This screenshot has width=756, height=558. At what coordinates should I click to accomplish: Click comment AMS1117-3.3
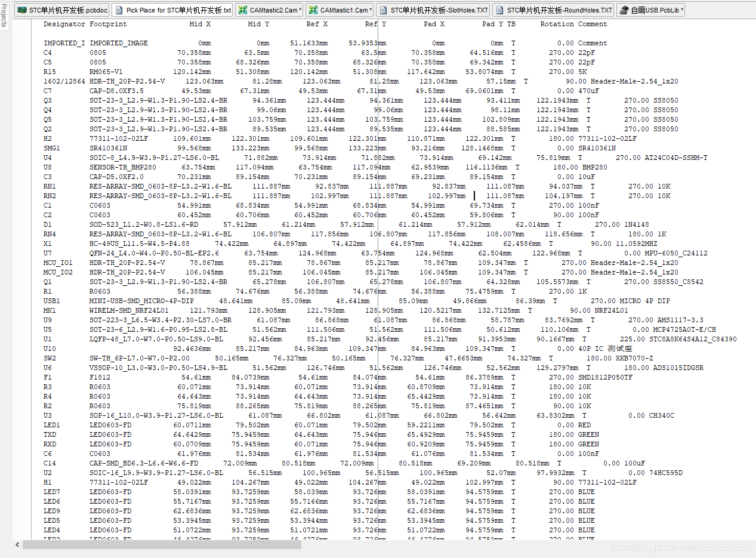pos(680,320)
